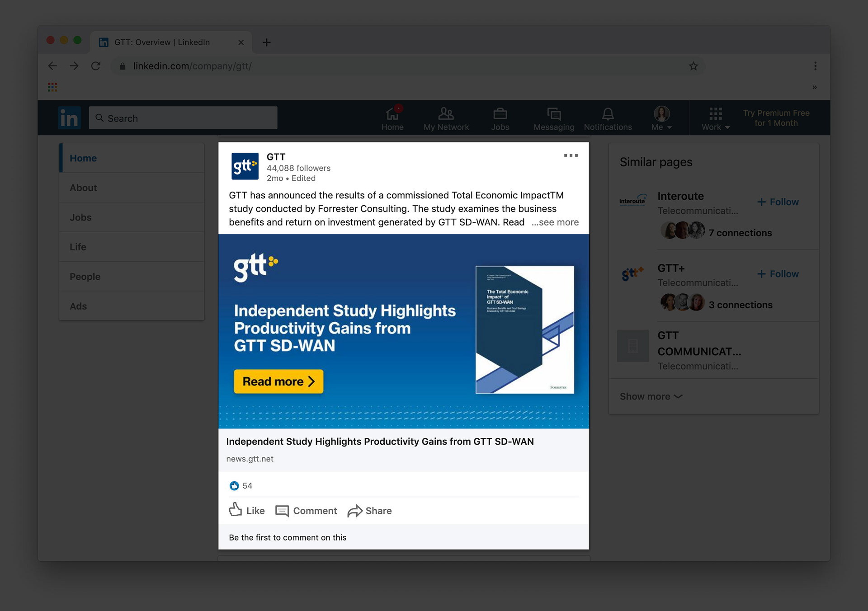Open the Jobs briefcase in top navigation
Screen dimensions: 868x611
(500, 119)
